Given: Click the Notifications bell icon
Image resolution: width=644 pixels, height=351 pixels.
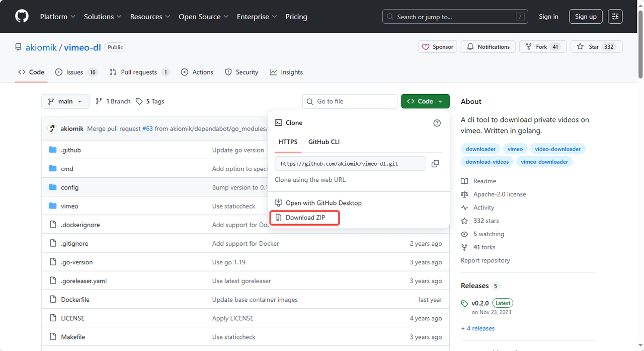Looking at the screenshot, I should tap(470, 46).
